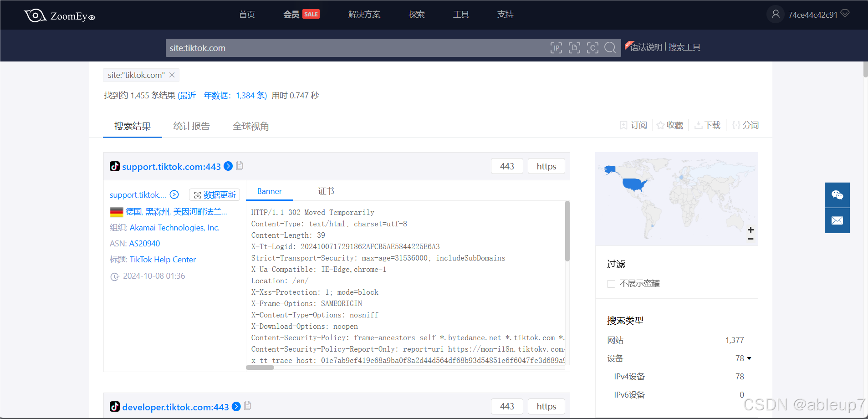The height and width of the screenshot is (419, 868).
Task: Zoom in the map with plus
Action: pos(751,230)
